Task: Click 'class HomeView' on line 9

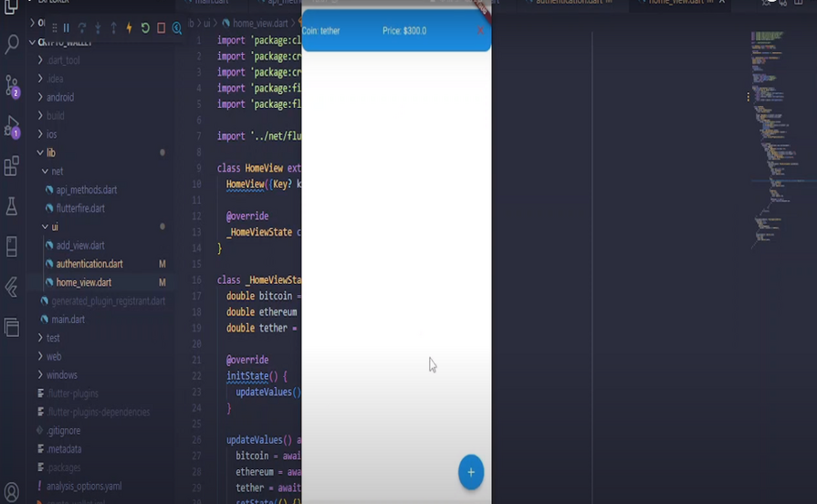Action: (250, 168)
